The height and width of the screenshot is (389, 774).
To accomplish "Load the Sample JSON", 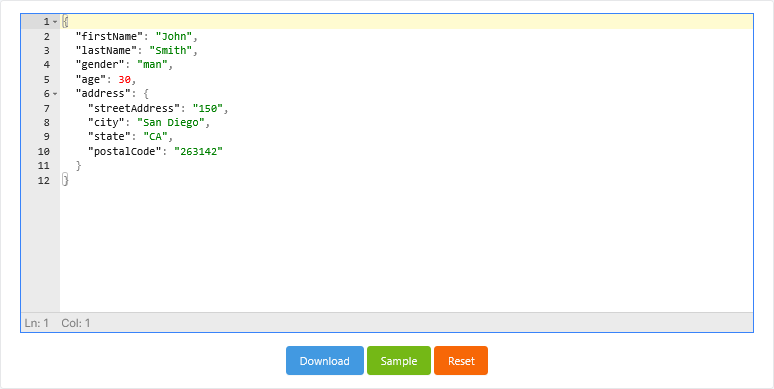I will (x=399, y=360).
